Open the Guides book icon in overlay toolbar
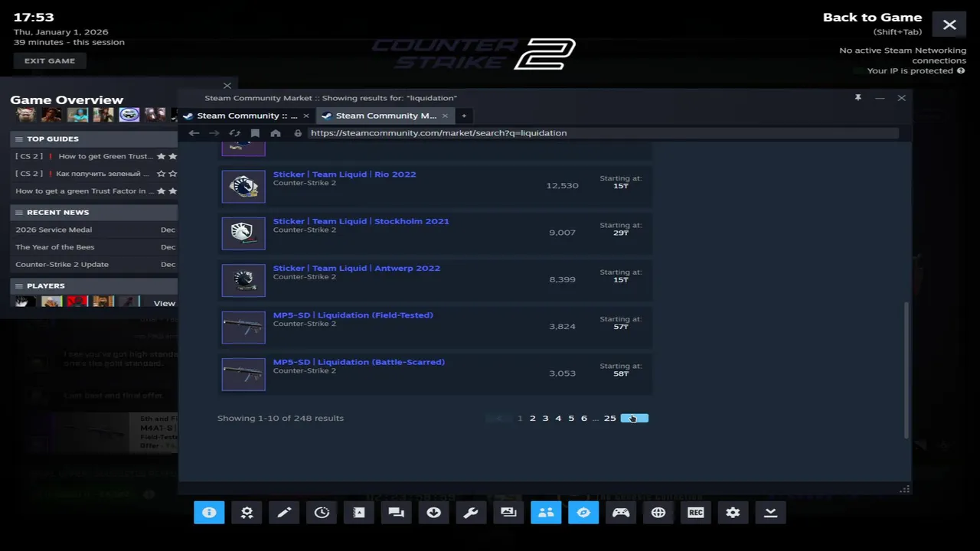This screenshot has height=551, width=980. [359, 513]
